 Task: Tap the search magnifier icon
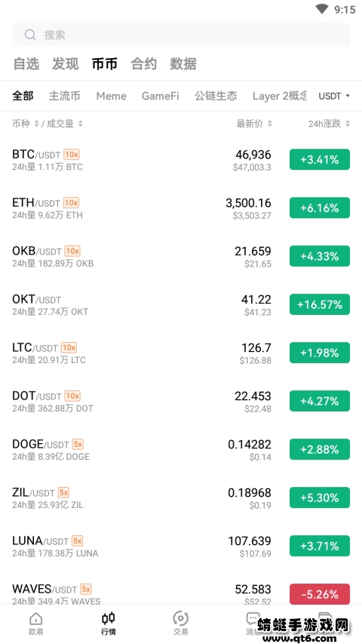(x=30, y=35)
